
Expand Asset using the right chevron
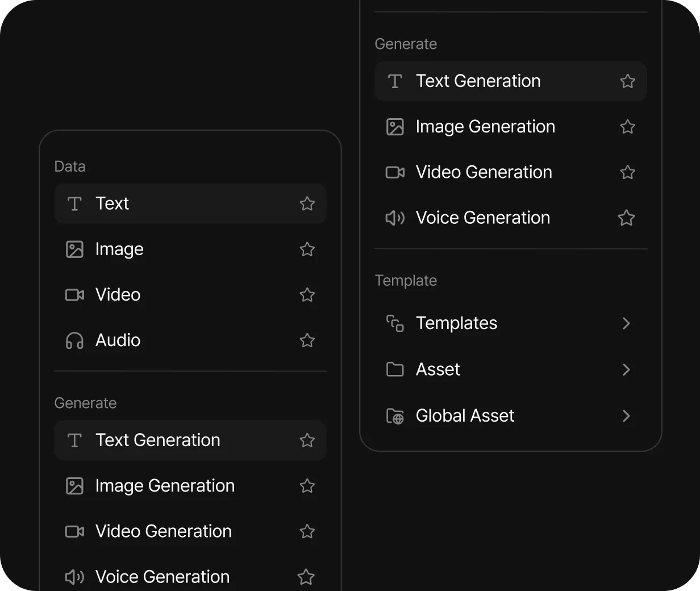click(626, 369)
